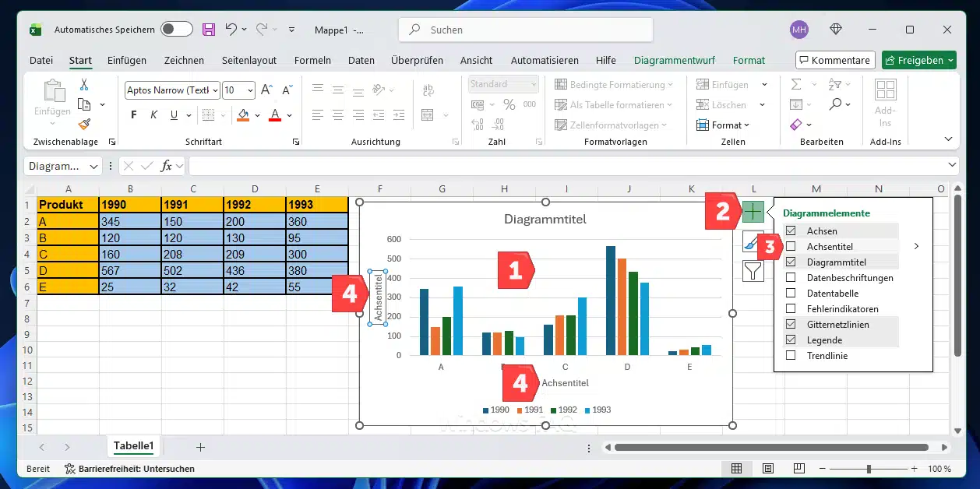Expand the Achsentitel submenu arrow
Image resolution: width=980 pixels, height=489 pixels.
point(916,247)
